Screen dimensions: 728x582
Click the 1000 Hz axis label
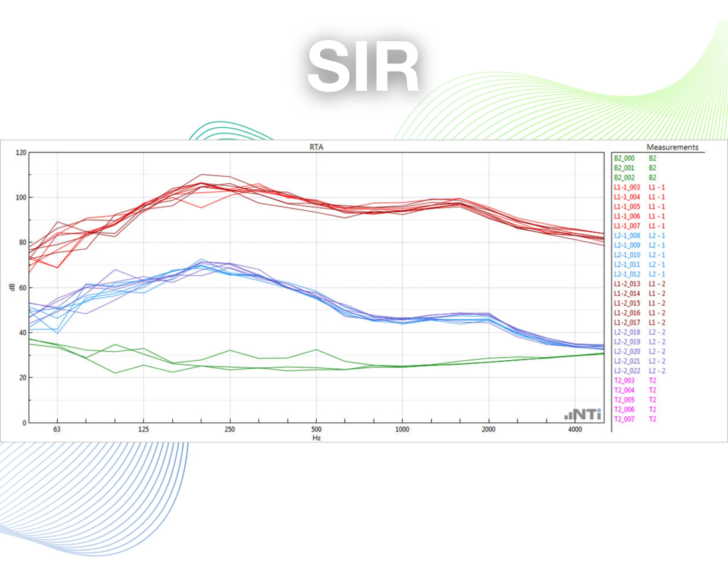(x=402, y=429)
